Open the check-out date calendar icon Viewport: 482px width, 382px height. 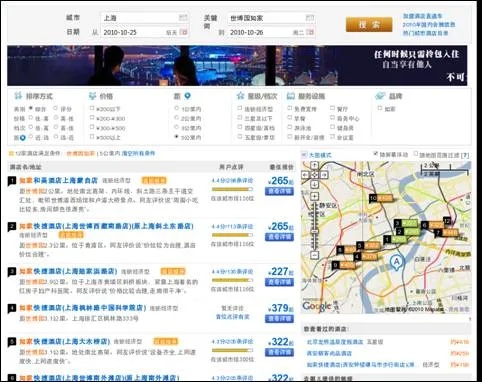coord(310,32)
